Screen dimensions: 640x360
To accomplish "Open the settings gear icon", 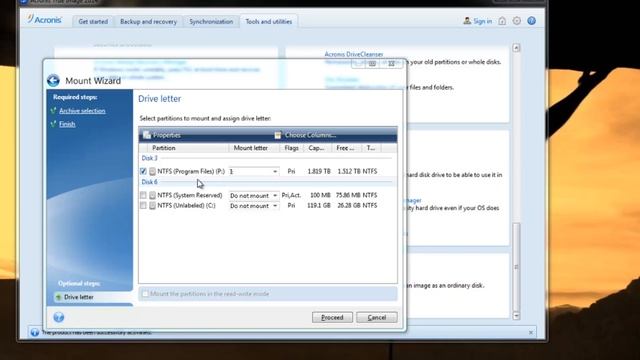I will pos(517,21).
